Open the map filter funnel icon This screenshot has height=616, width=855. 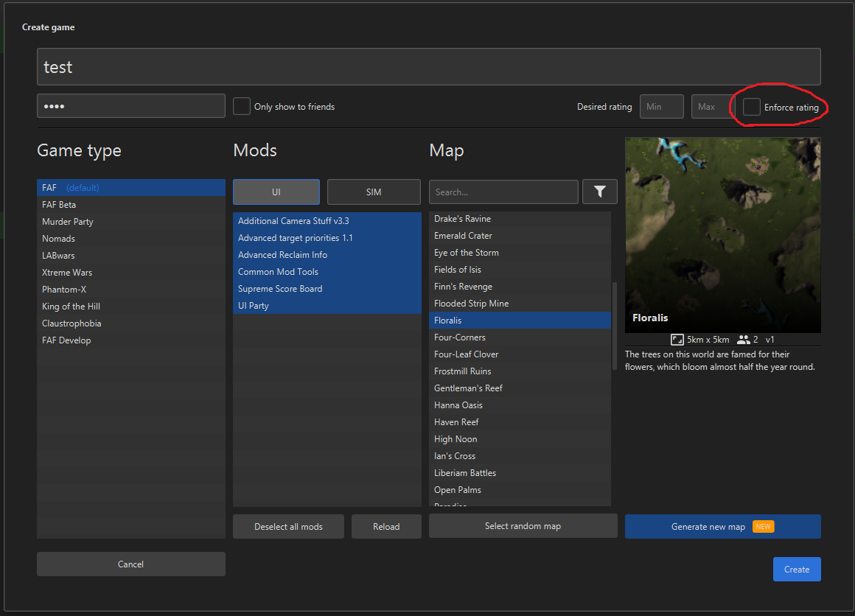click(600, 192)
